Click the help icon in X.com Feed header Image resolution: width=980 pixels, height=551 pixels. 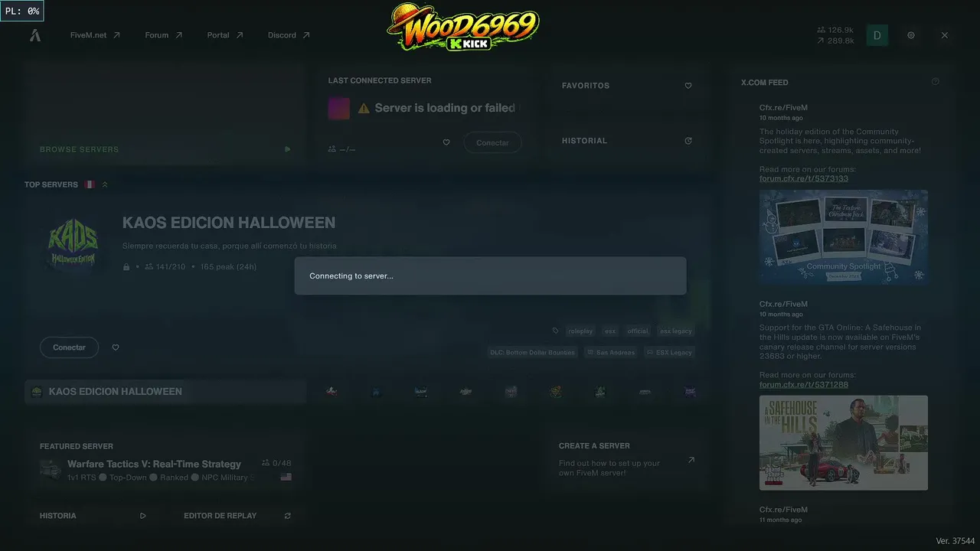936,82
